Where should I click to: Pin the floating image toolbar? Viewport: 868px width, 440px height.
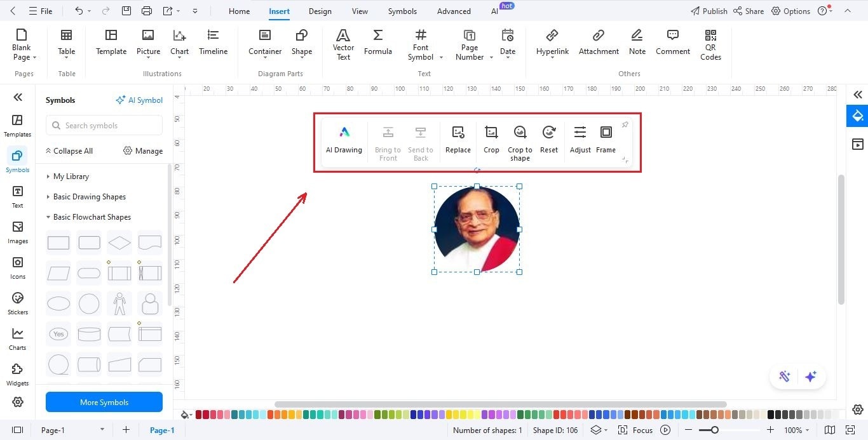(625, 124)
